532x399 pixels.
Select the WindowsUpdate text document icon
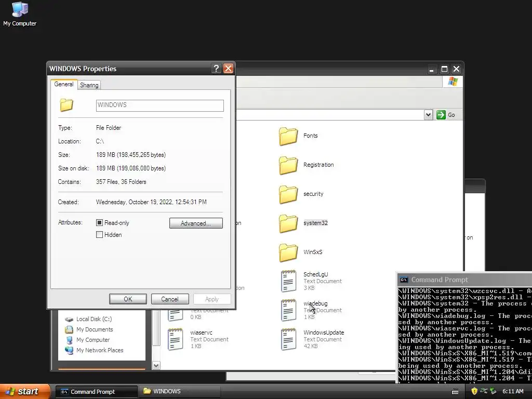288,339
